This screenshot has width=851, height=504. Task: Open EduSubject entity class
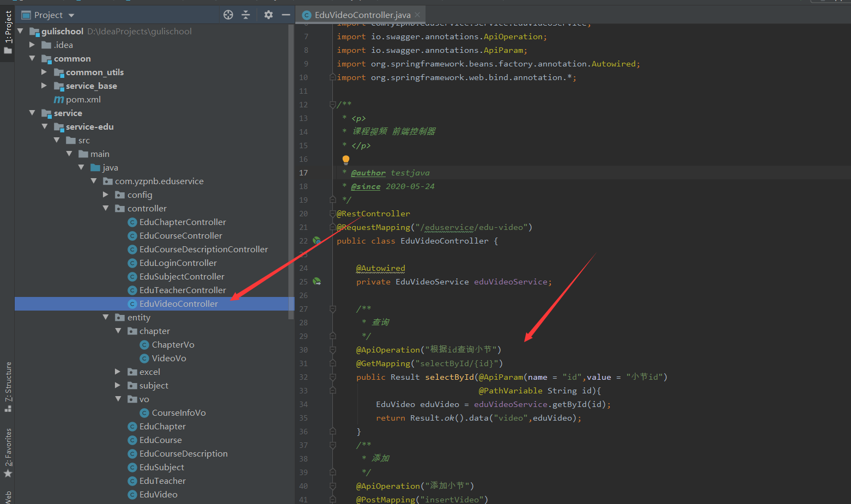tap(161, 467)
